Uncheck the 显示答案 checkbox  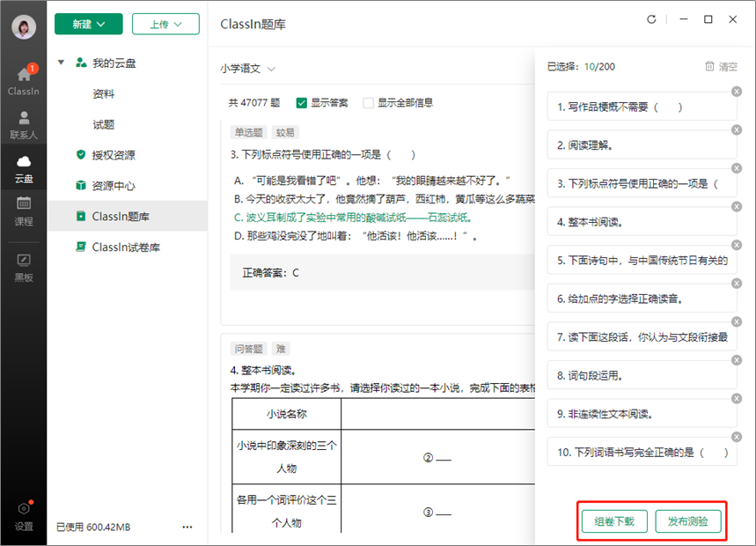click(301, 103)
